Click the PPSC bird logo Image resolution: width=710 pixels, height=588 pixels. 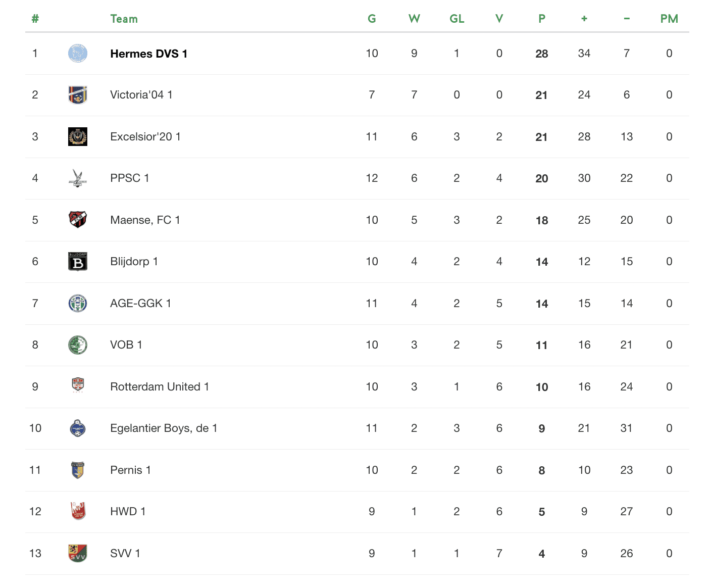point(78,178)
